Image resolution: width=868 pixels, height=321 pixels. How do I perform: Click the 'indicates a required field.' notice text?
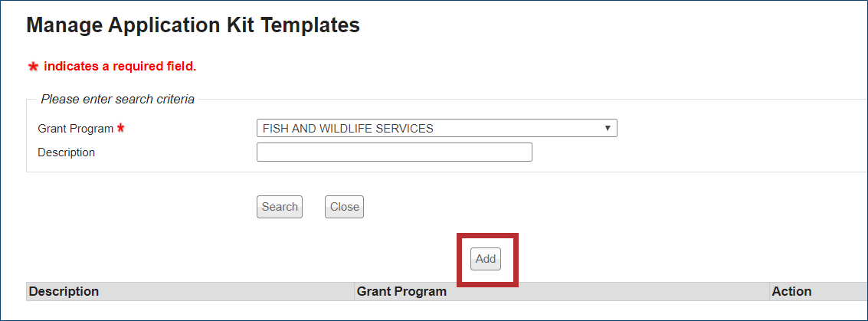[120, 67]
